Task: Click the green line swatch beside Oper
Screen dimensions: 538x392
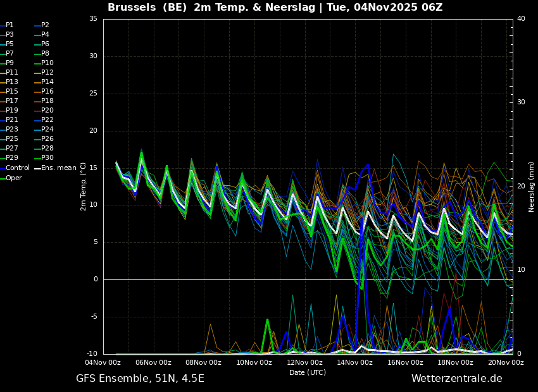Action: point(3,178)
